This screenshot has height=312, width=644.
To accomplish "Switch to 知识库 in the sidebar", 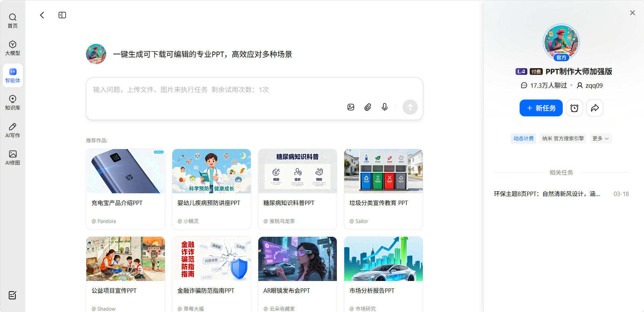I will click(12, 103).
